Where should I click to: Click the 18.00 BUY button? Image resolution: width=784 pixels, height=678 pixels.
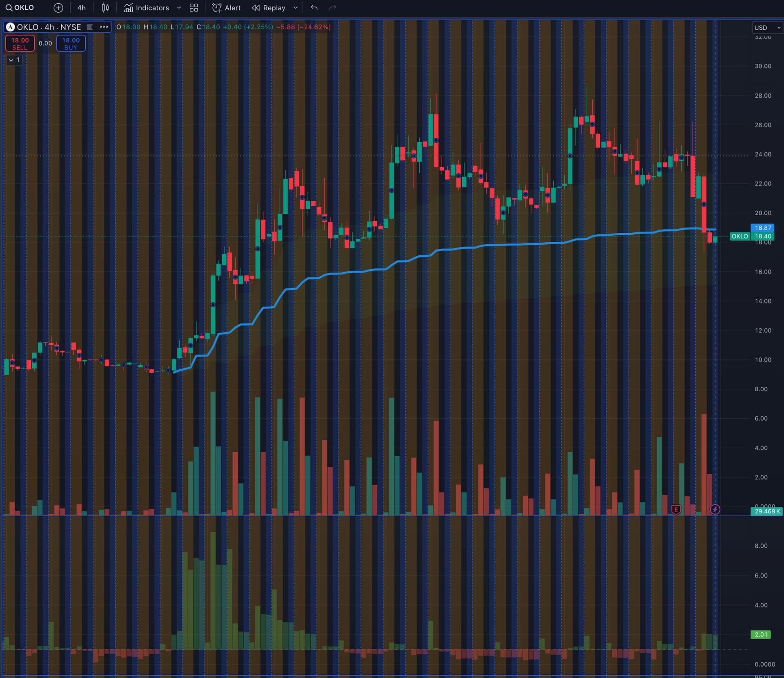point(71,43)
